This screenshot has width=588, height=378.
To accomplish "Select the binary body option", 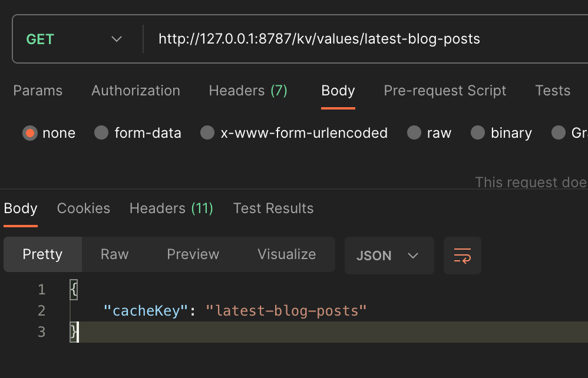I will [478, 132].
